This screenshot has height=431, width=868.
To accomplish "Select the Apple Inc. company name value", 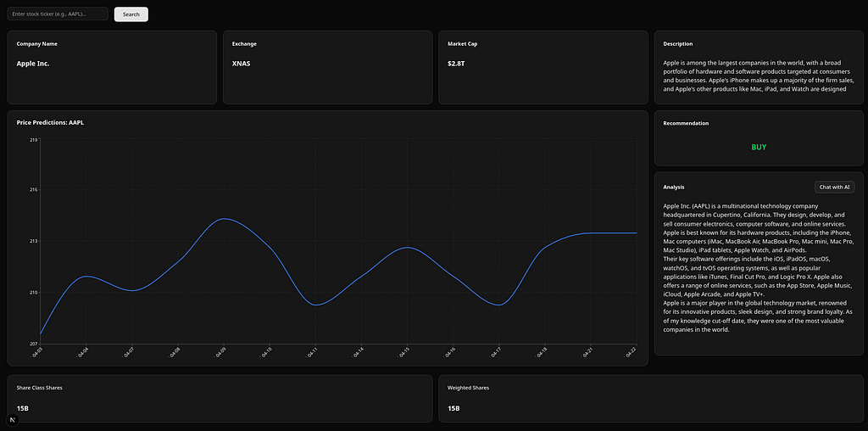I will [x=33, y=64].
